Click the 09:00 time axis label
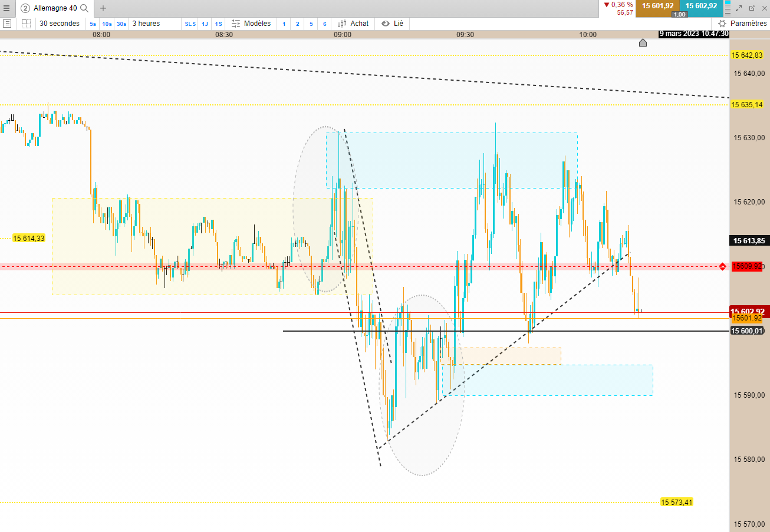The height and width of the screenshot is (532, 770). [343, 35]
